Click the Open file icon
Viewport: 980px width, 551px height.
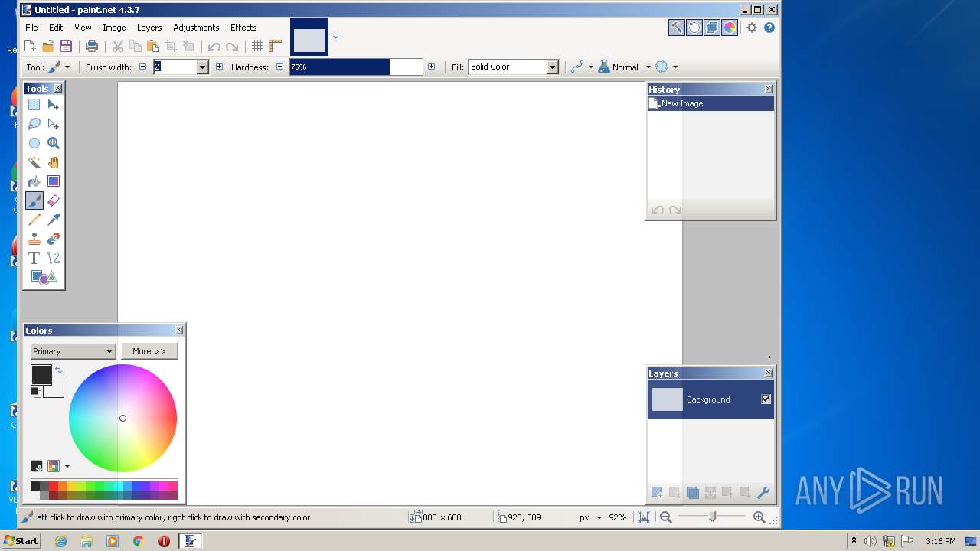[x=47, y=46]
